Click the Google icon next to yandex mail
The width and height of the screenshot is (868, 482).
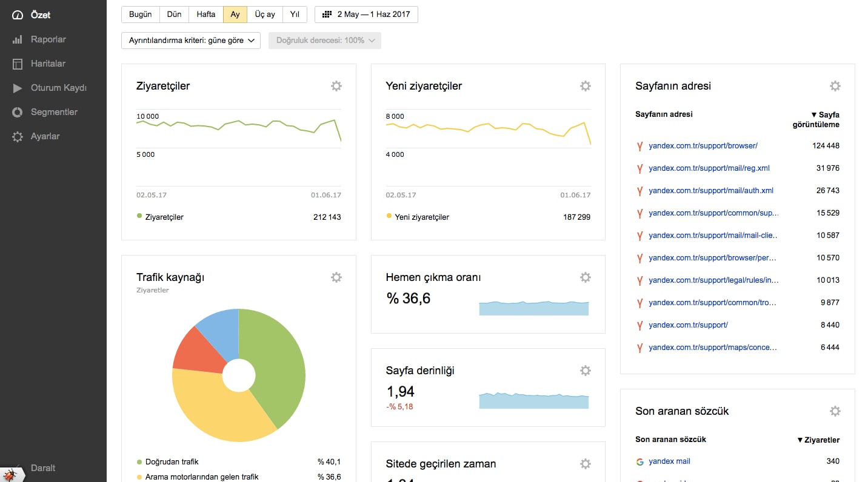point(640,461)
